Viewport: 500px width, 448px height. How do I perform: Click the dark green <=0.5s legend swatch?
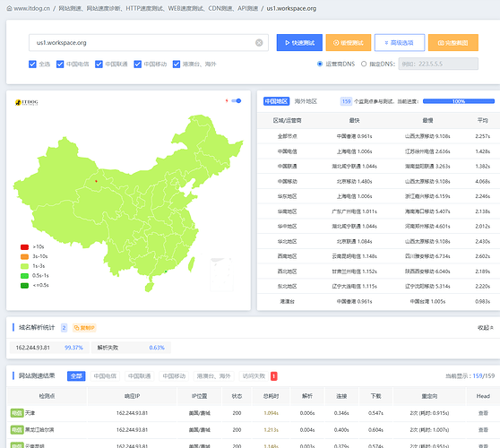24,286
